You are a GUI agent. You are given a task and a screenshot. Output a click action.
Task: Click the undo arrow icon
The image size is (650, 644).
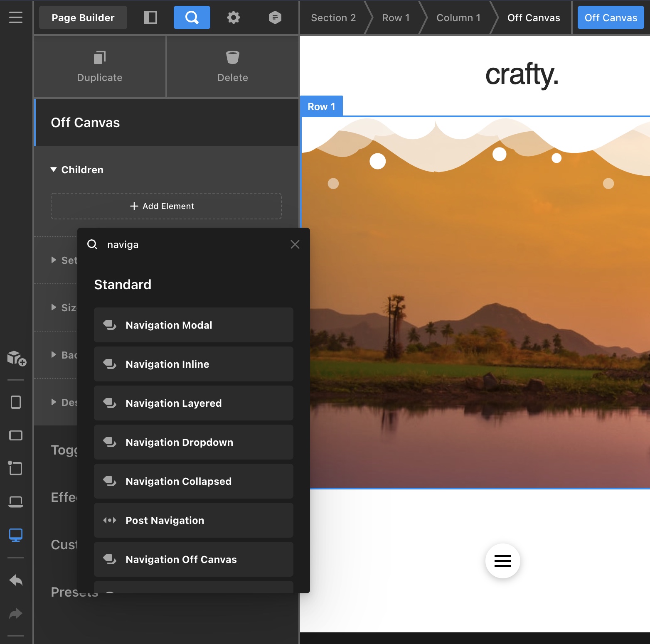tap(16, 580)
